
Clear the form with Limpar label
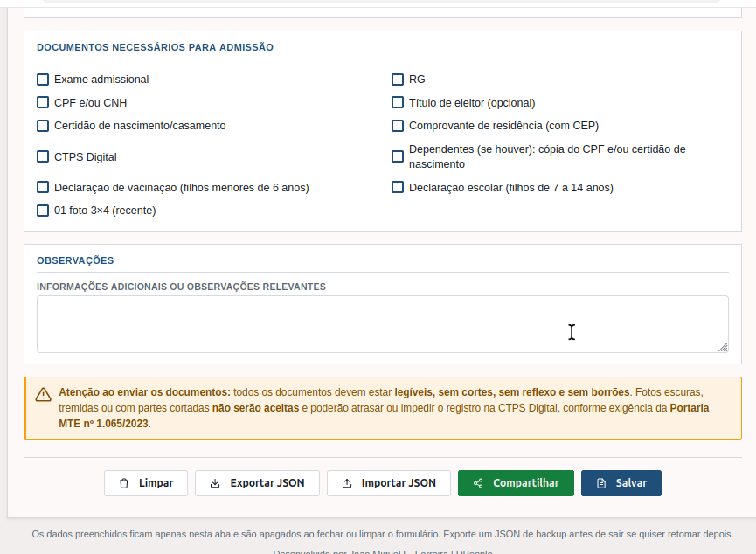pos(156,483)
